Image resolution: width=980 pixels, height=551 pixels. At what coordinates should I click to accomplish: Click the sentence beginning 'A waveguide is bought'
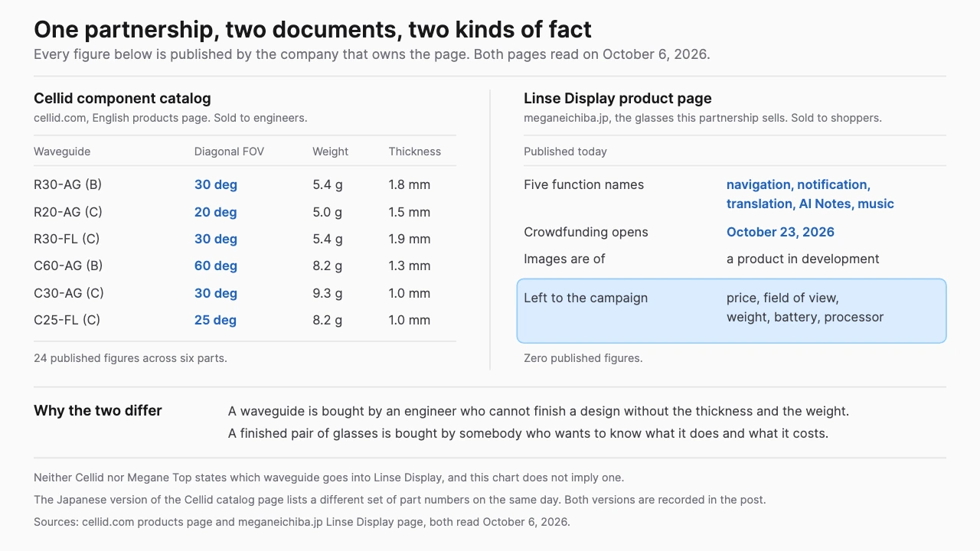[538, 411]
